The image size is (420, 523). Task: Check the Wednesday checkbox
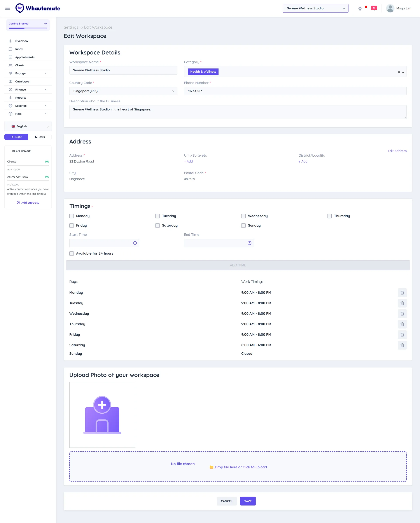[x=243, y=216]
